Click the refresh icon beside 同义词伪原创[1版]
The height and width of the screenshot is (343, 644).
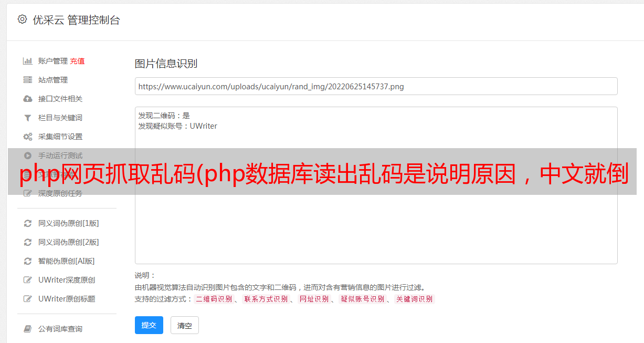click(28, 223)
